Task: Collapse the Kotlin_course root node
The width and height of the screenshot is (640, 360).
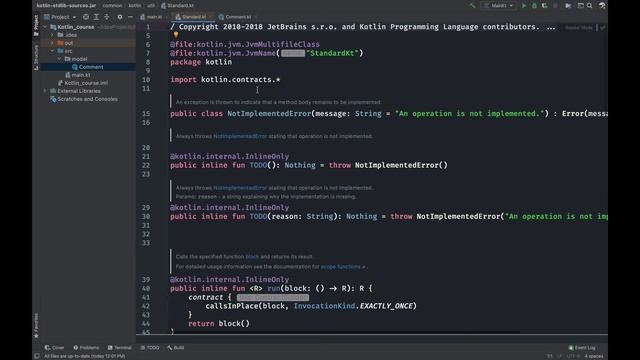Action: click(x=45, y=27)
